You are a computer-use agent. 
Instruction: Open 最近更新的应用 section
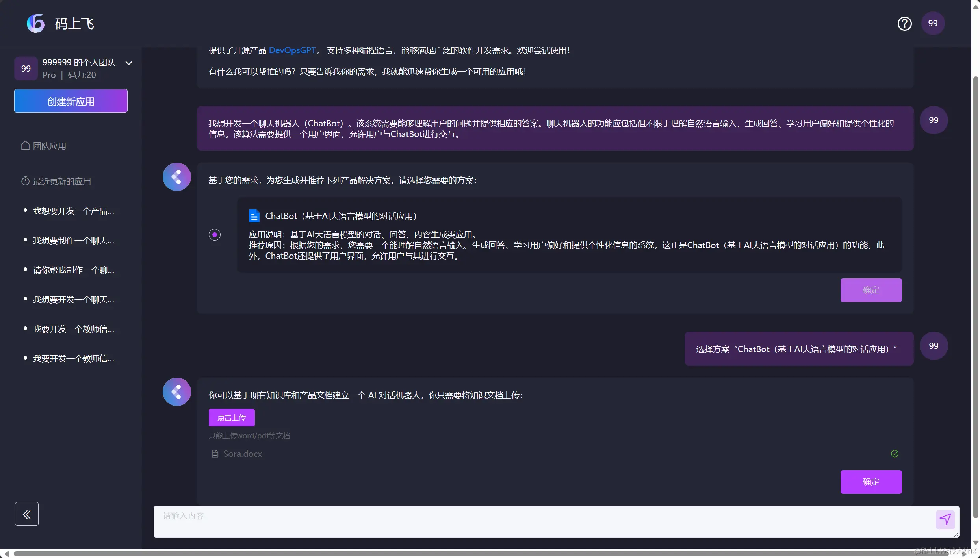61,182
